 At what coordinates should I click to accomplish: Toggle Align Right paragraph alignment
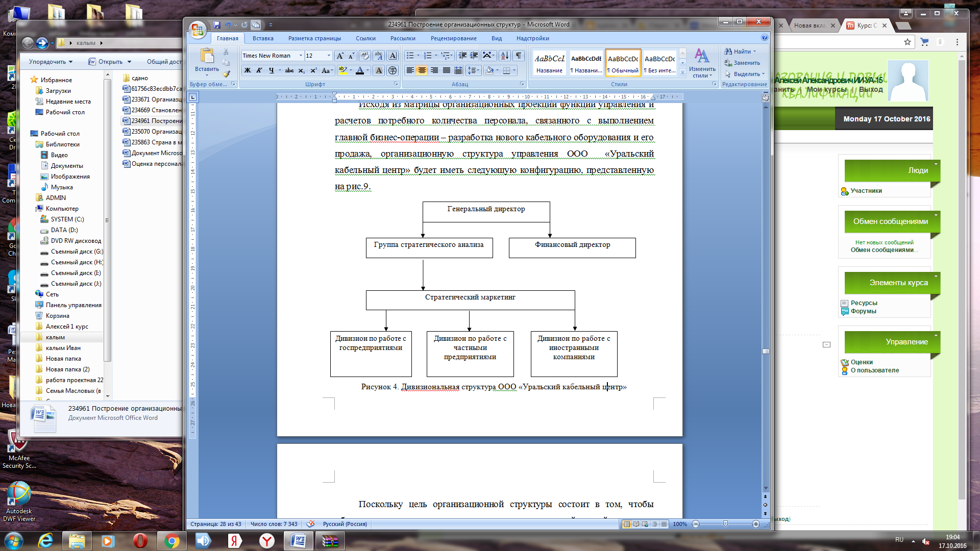click(434, 70)
